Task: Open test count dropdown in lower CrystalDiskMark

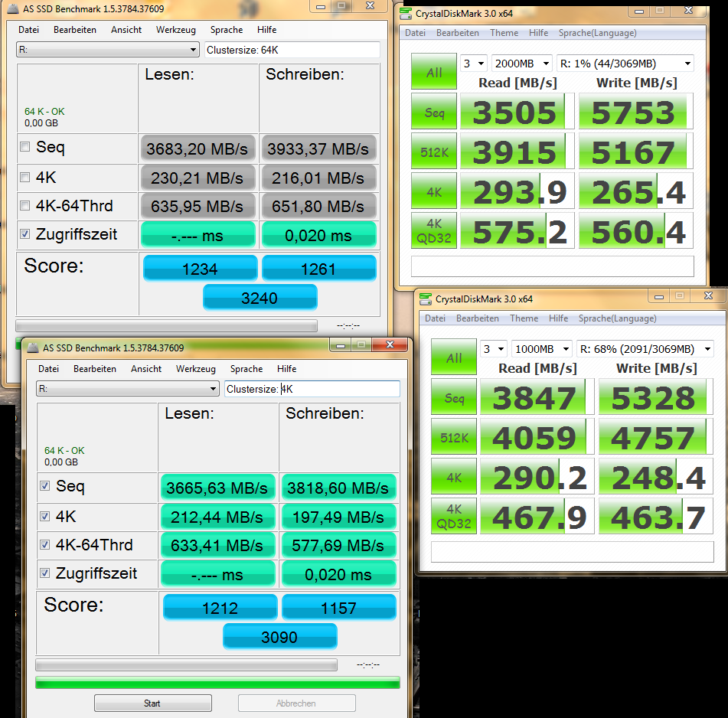Action: [493, 349]
